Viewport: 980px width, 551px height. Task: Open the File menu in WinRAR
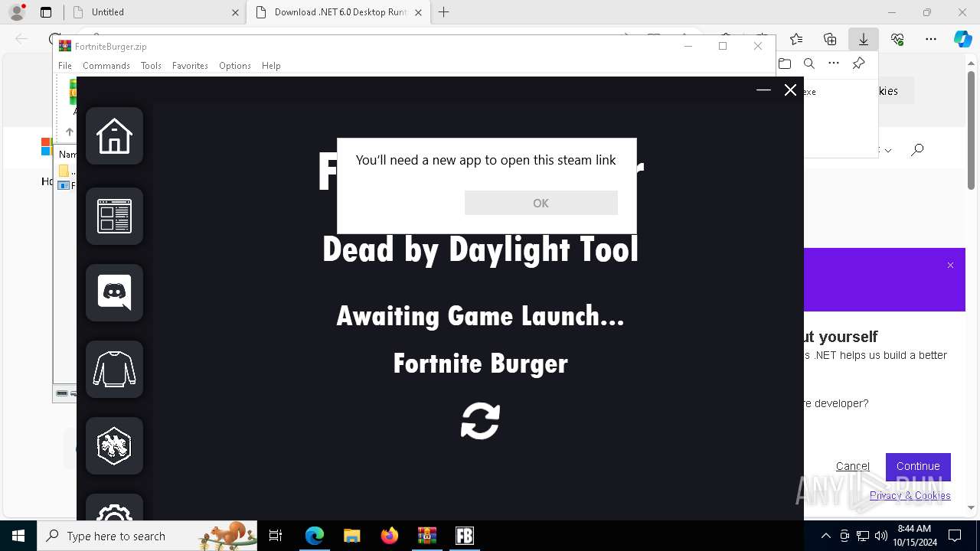click(x=65, y=66)
